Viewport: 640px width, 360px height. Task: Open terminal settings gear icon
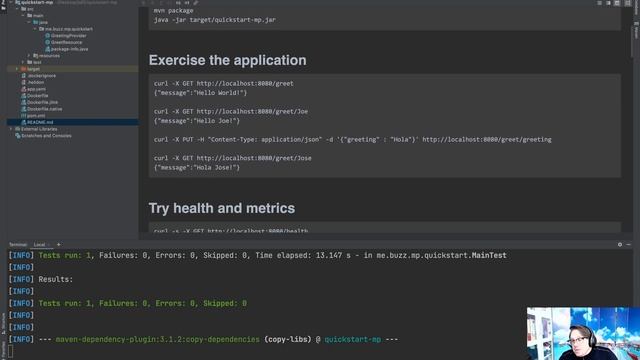pos(620,244)
